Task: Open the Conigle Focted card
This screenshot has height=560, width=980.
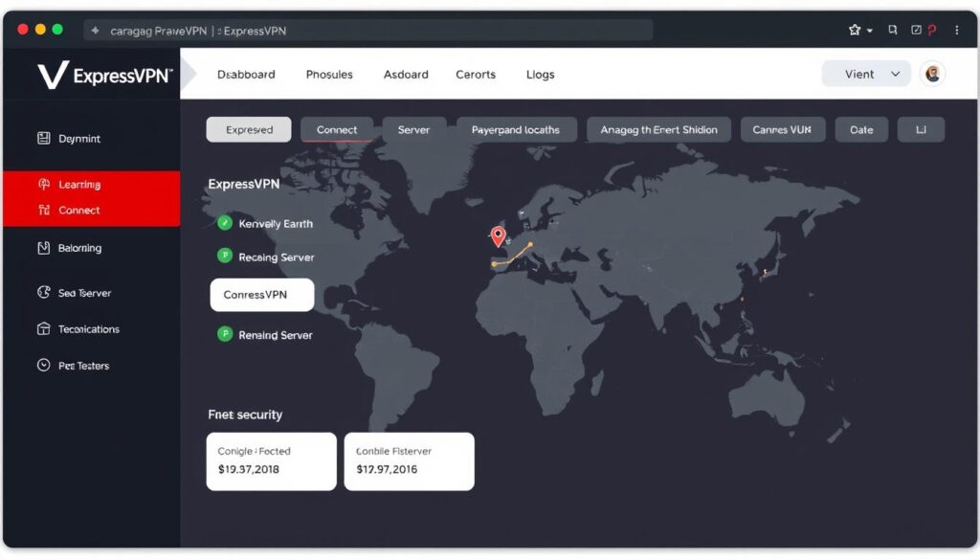Action: (271, 461)
